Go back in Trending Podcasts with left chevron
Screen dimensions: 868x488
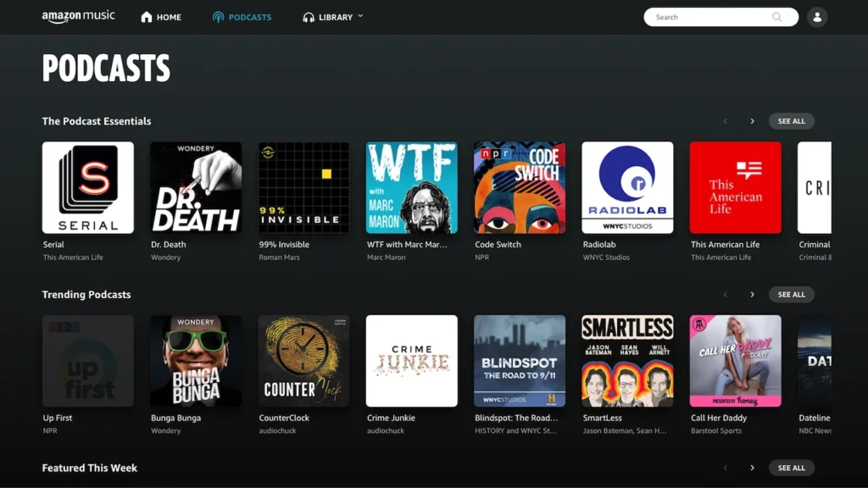pyautogui.click(x=726, y=295)
